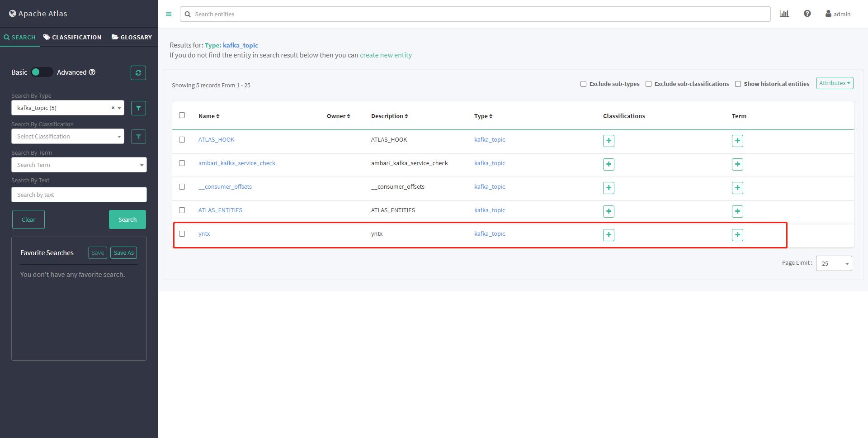
Task: Enable Exclude sub-types checkbox
Action: coord(583,84)
